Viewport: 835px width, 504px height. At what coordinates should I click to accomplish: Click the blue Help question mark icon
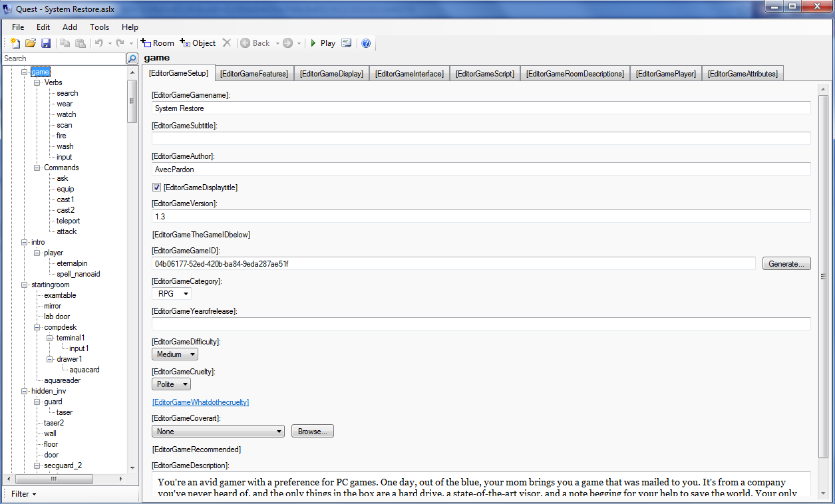(x=366, y=43)
